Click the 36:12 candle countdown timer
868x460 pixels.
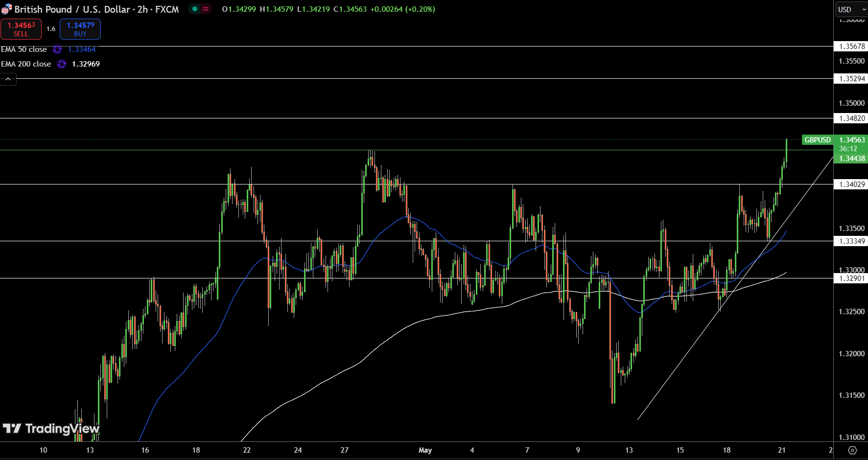(x=848, y=149)
